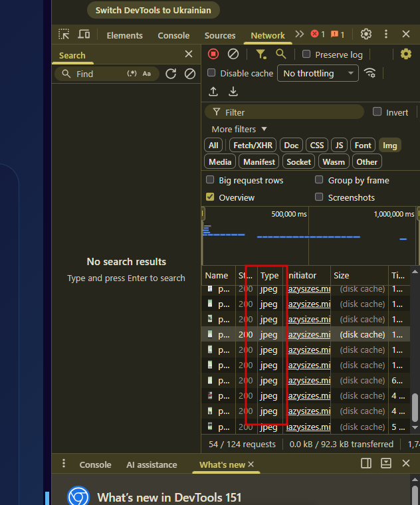Open the drawer Console tab

(95, 464)
